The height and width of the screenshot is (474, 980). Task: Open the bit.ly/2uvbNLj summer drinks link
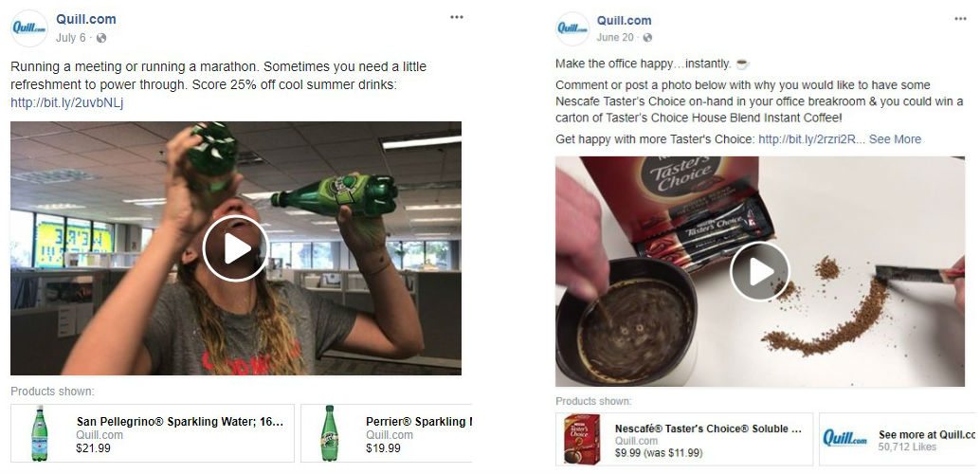point(67,102)
